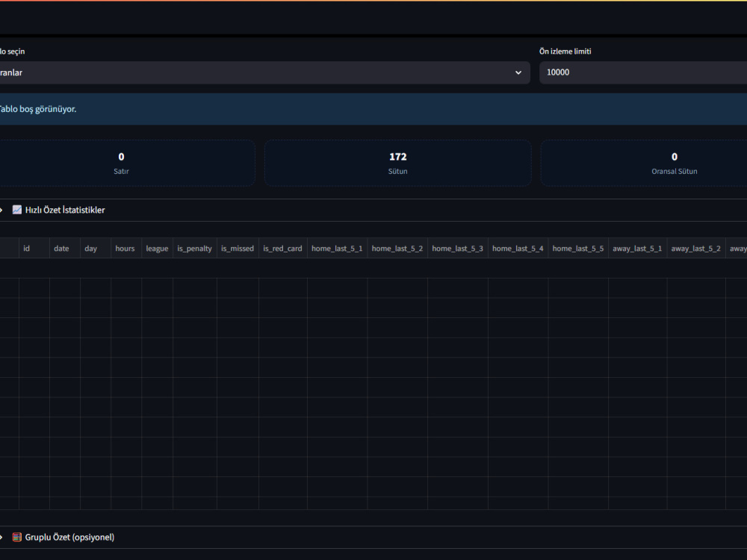This screenshot has height=560, width=747.
Task: Click the 'away_last_5_1' column header
Action: pyautogui.click(x=637, y=248)
